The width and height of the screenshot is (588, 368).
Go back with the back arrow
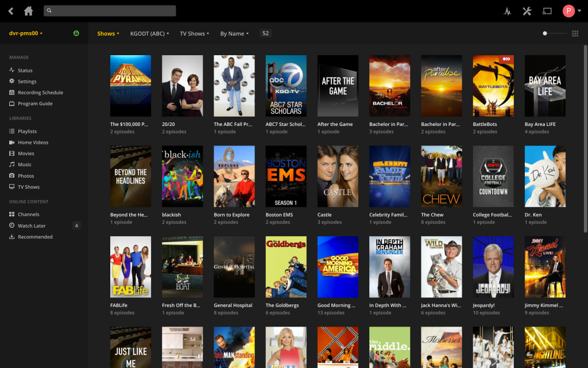[x=11, y=11]
